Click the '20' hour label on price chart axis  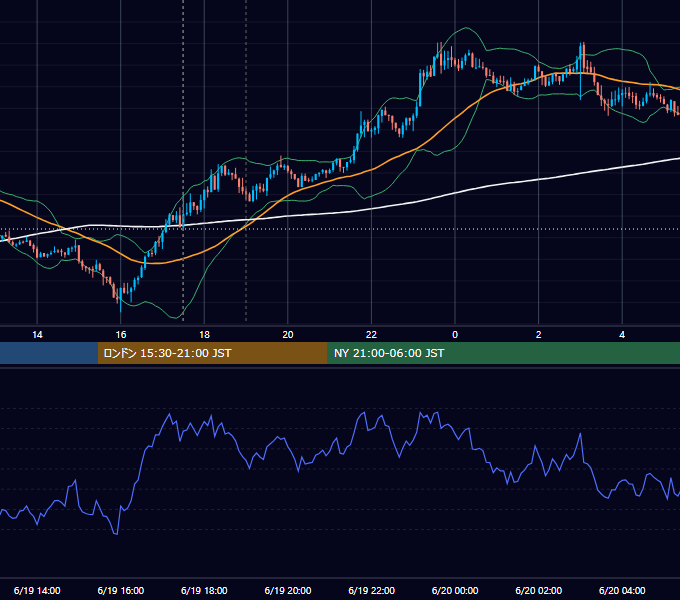[x=288, y=335]
